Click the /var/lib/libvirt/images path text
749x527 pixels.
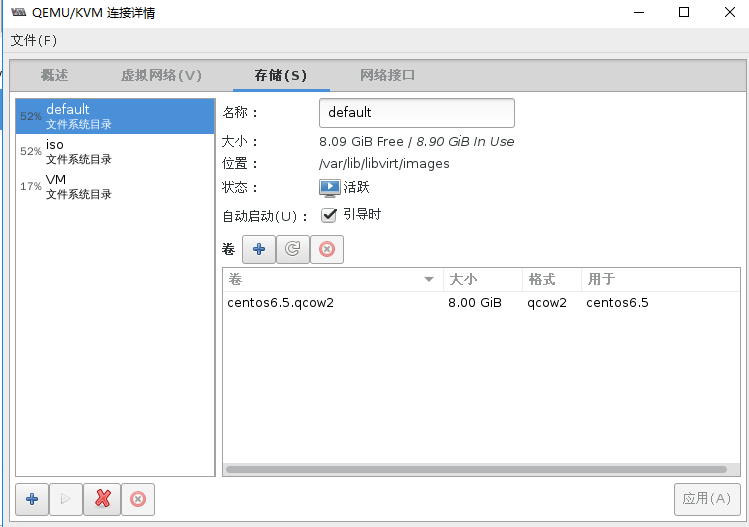point(384,164)
